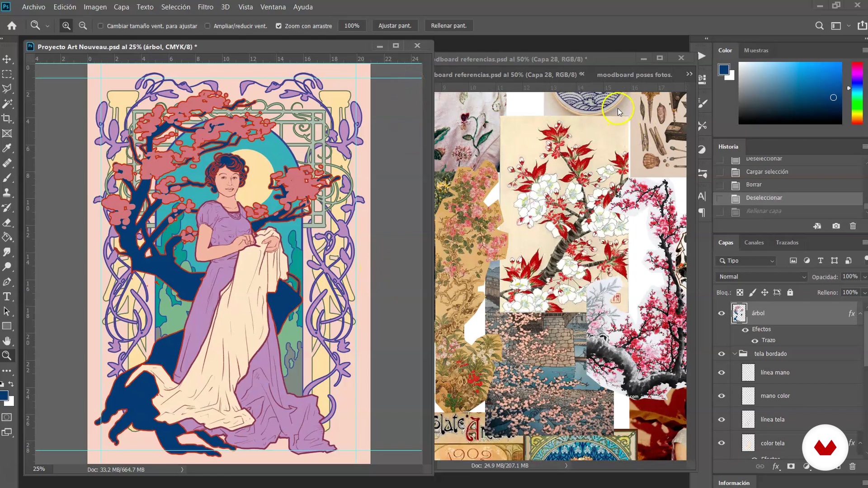Screen dimensions: 868x488
Task: Open the Capa menu
Action: 121,7
